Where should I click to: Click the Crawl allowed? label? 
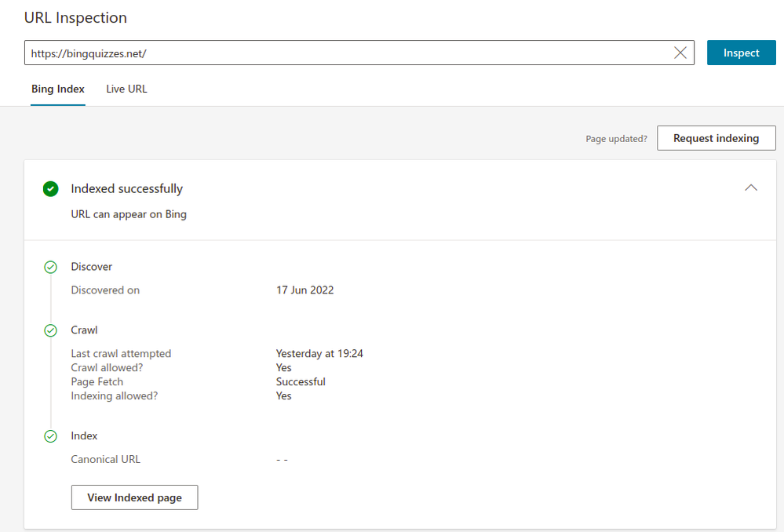pos(107,367)
